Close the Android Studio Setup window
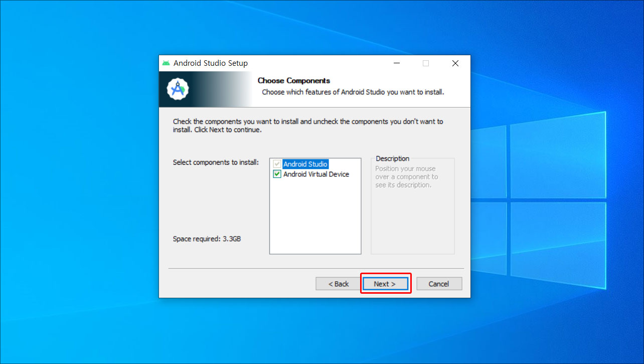The image size is (644, 364). coord(455,63)
